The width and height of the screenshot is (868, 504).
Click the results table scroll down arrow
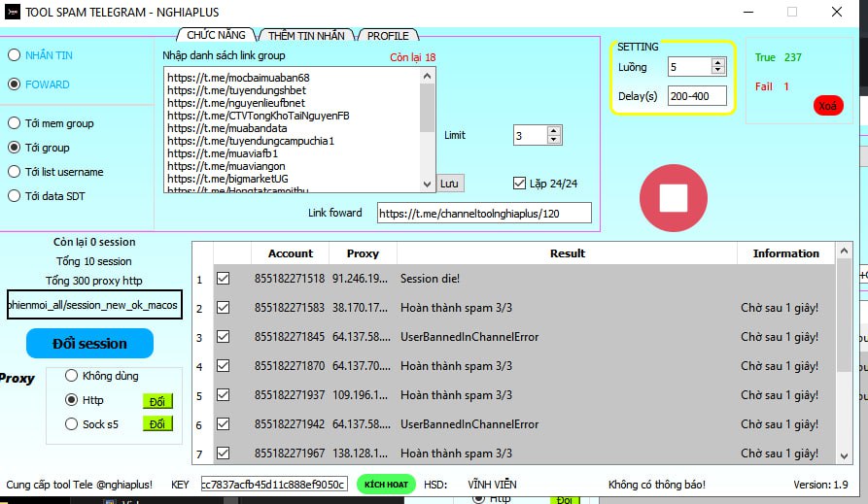[844, 456]
